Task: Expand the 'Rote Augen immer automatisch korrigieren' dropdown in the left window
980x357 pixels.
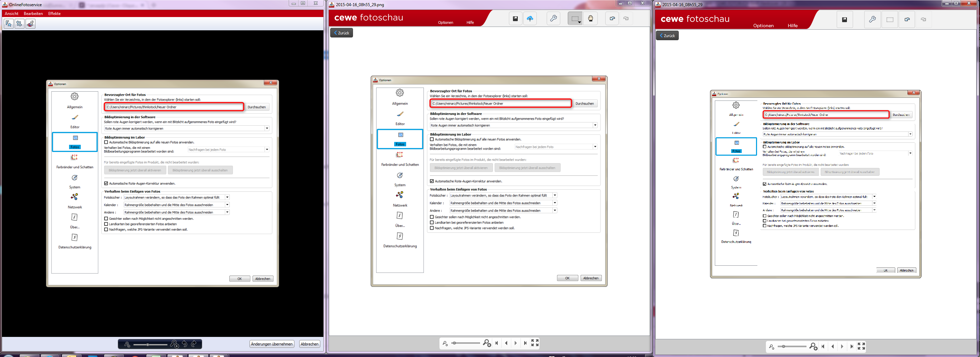Action: coord(267,128)
